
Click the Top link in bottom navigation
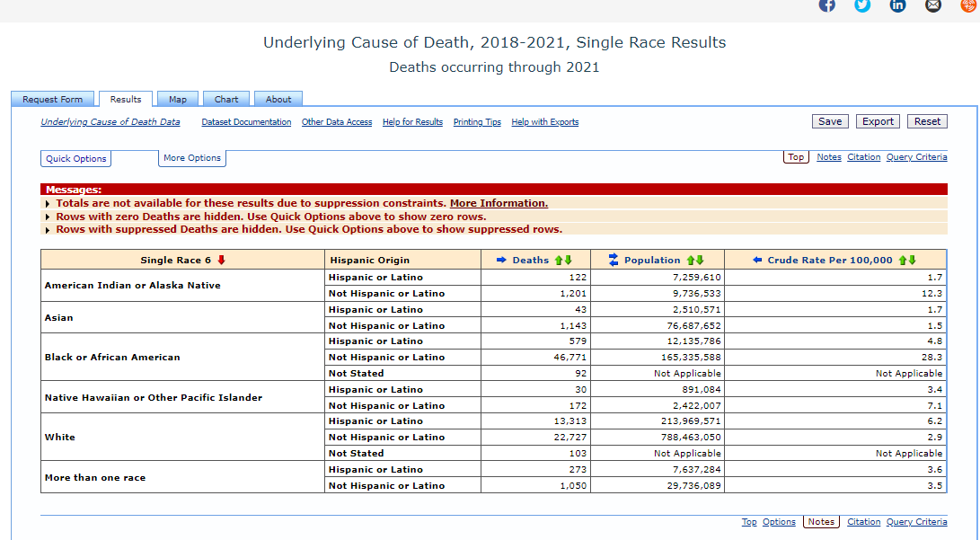click(749, 522)
